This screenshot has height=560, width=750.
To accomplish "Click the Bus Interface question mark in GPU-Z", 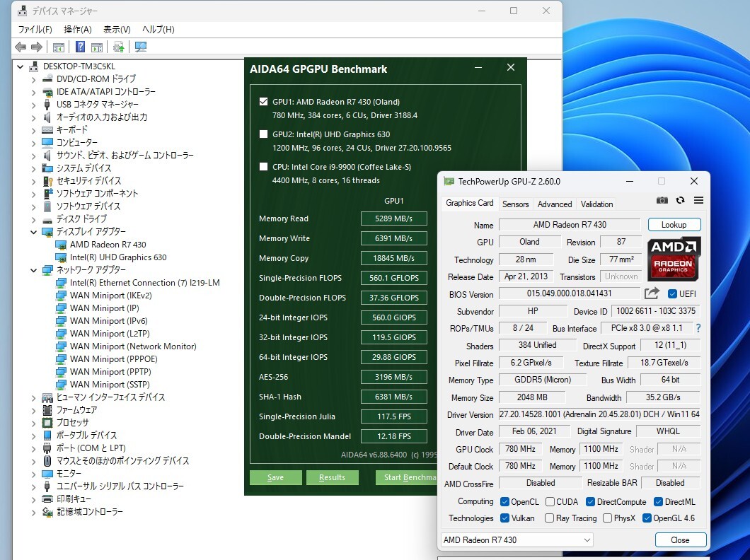I will click(x=698, y=328).
